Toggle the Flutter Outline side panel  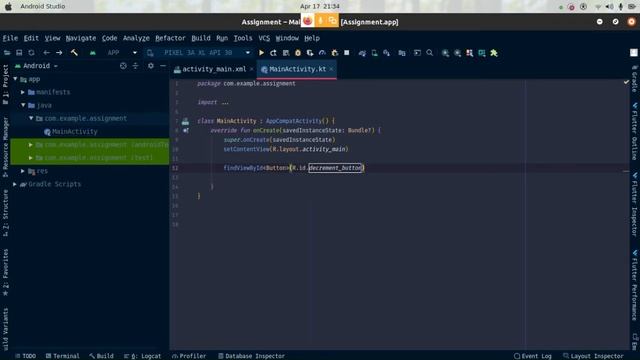pos(635,131)
